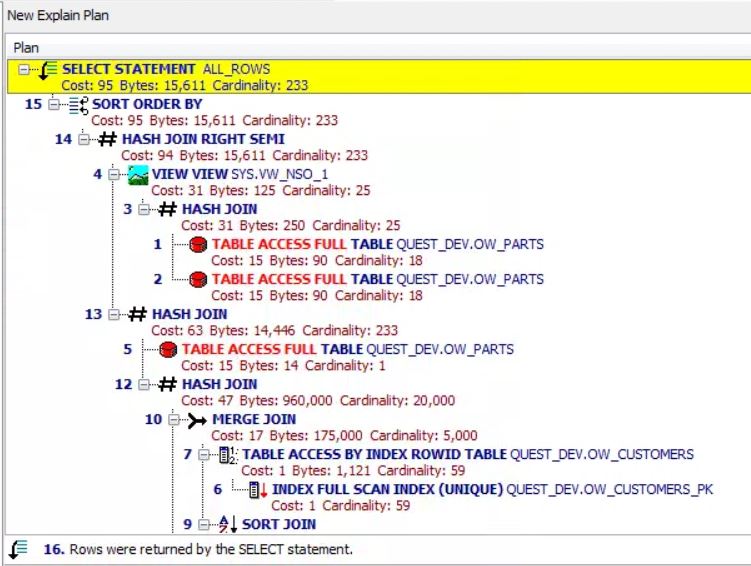Collapse the VIEW SYS.VW_NSO_1 node
The width and height of the screenshot is (751, 566).
click(x=114, y=174)
